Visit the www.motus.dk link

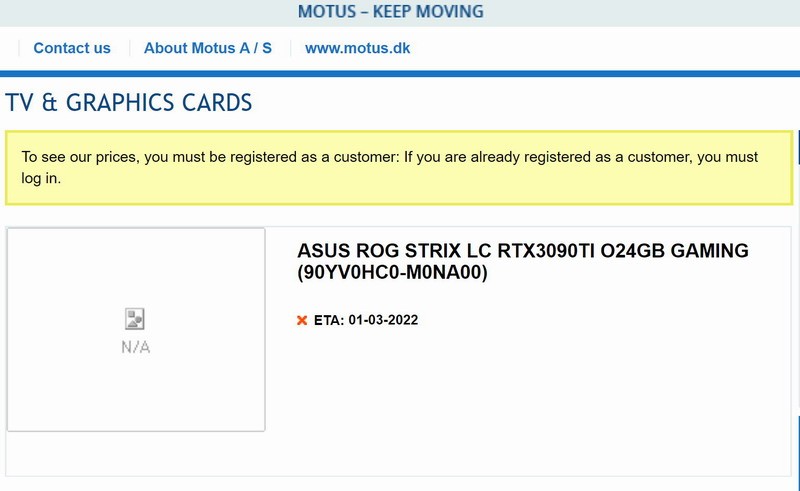pos(357,48)
